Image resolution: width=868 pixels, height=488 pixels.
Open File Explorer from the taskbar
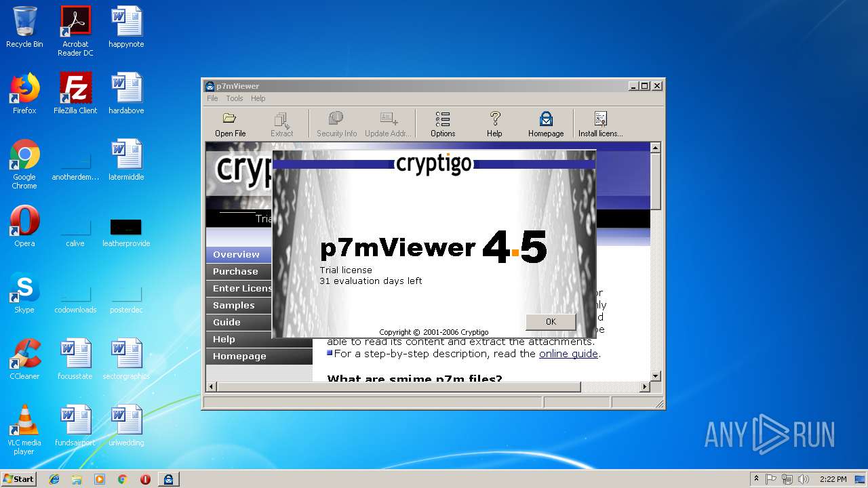[x=77, y=479]
